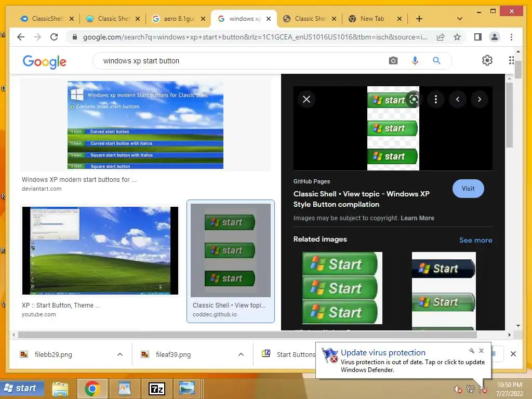
Task: Click See more related images
Action: tap(476, 240)
